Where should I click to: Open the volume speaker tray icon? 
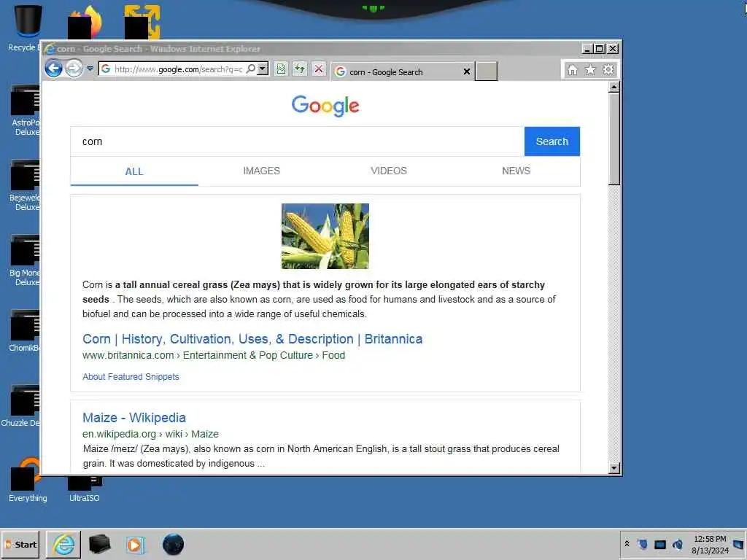pos(678,544)
